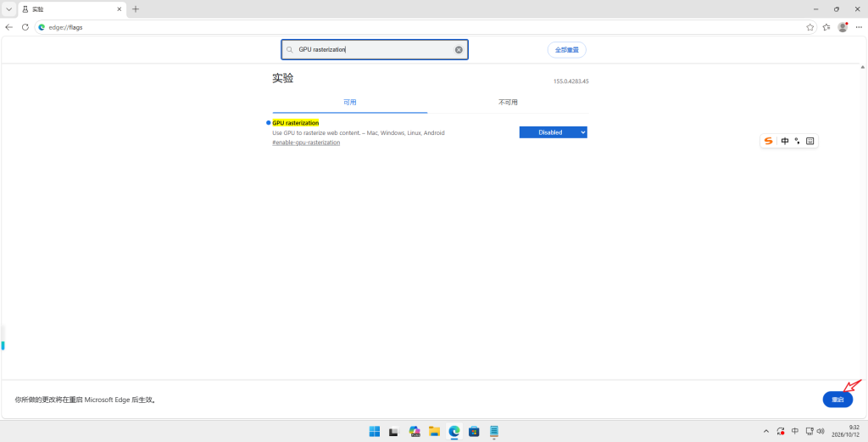
Task: Open File Explorer from the taskbar
Action: (435, 431)
